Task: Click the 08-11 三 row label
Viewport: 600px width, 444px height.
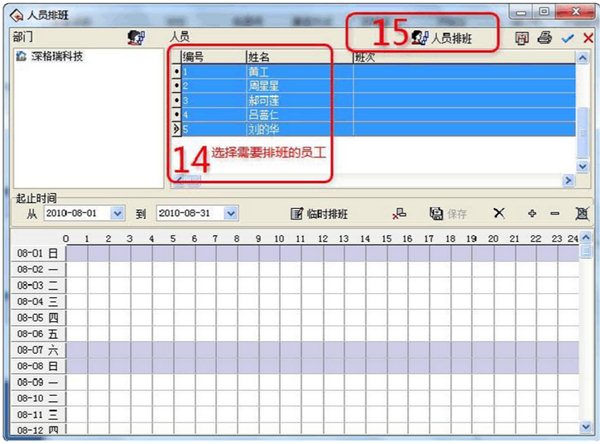Action: (x=38, y=415)
